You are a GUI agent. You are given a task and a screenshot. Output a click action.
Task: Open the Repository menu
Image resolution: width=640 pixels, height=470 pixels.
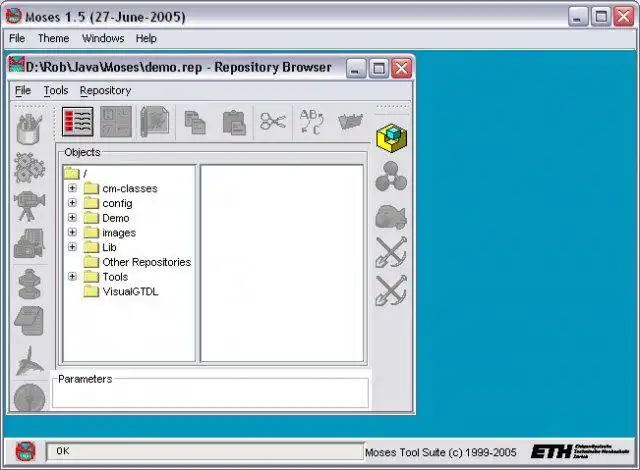(105, 91)
